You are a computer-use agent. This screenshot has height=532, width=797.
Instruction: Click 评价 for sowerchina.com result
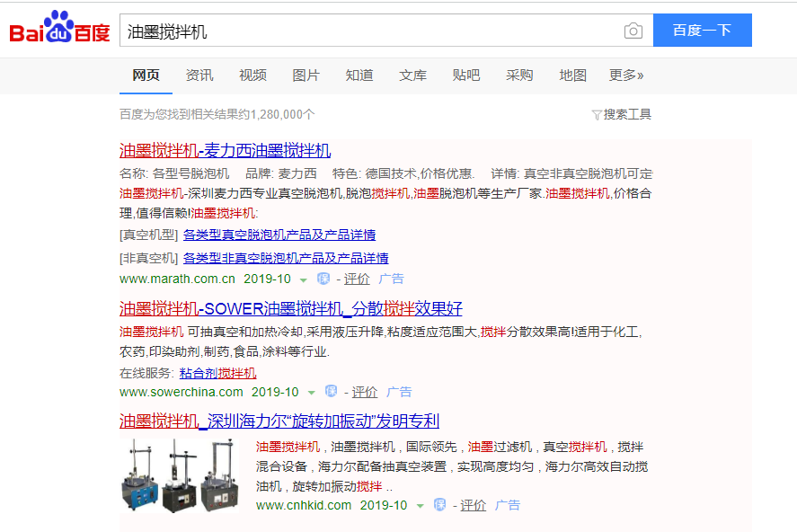coord(365,392)
